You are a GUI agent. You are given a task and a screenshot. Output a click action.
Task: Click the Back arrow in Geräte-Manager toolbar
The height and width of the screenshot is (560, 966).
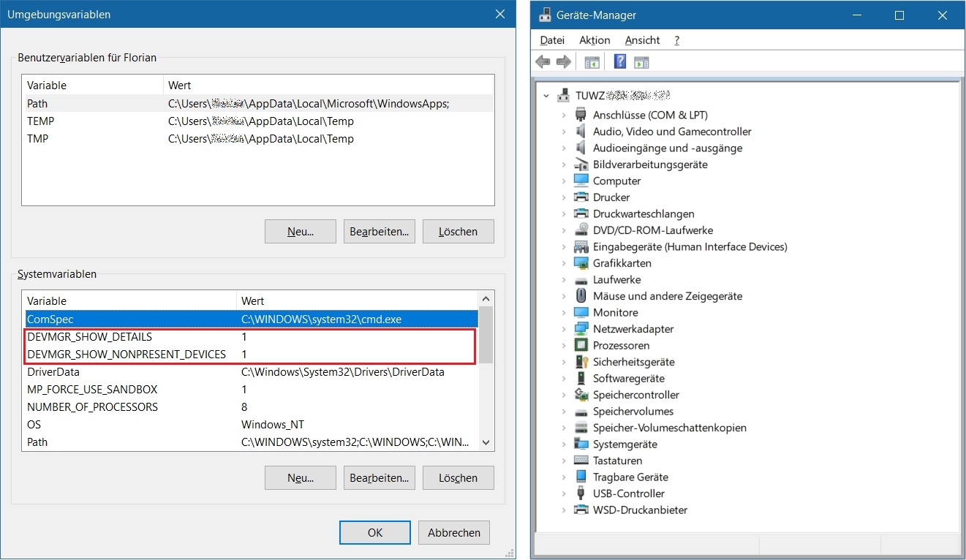pyautogui.click(x=543, y=62)
